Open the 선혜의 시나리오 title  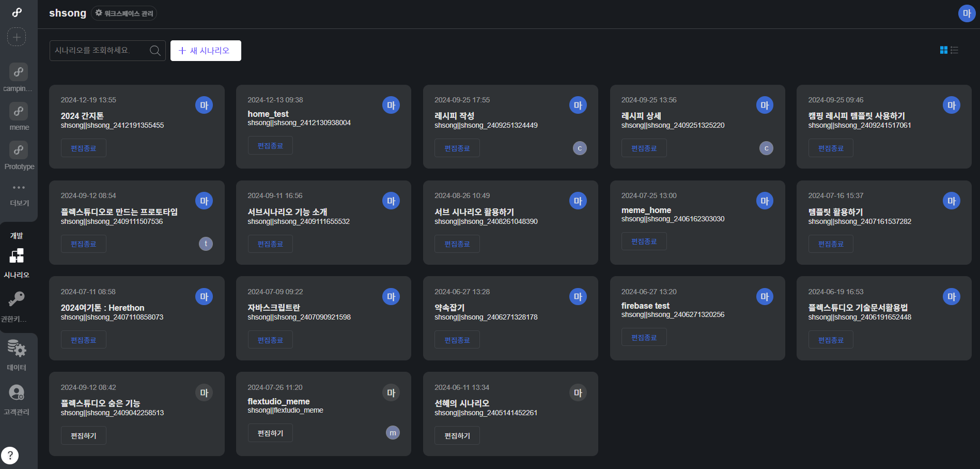[462, 403]
